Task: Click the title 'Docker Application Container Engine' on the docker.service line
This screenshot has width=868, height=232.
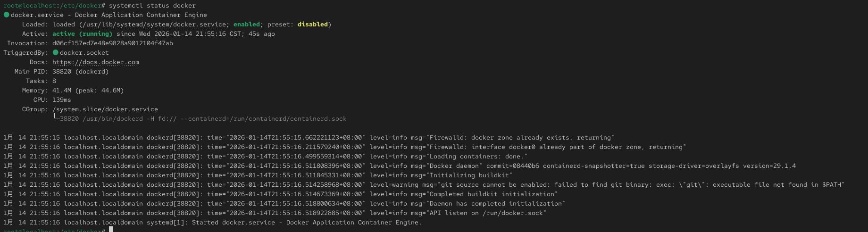Action: click(x=141, y=15)
